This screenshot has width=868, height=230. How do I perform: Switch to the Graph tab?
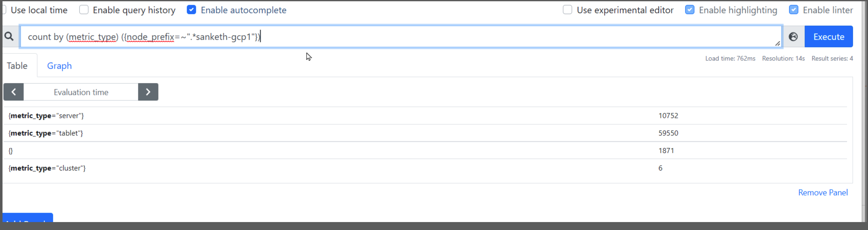(59, 65)
